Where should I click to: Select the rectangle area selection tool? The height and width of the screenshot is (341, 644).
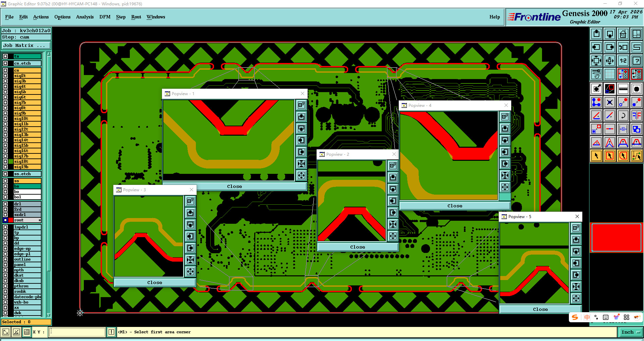pyautogui.click(x=610, y=156)
